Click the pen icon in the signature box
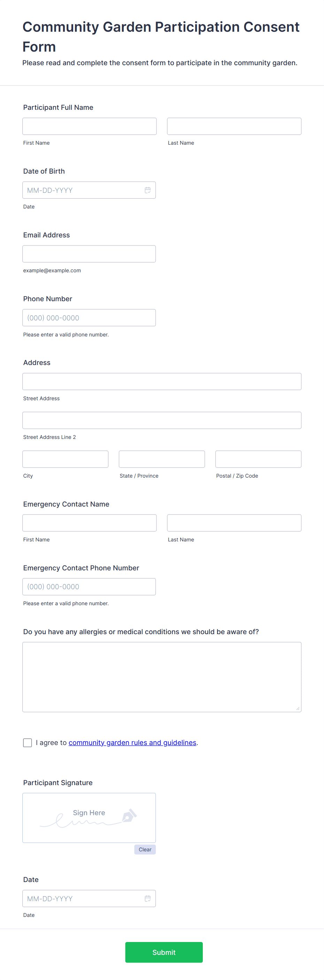The height and width of the screenshot is (980, 324). click(x=129, y=816)
